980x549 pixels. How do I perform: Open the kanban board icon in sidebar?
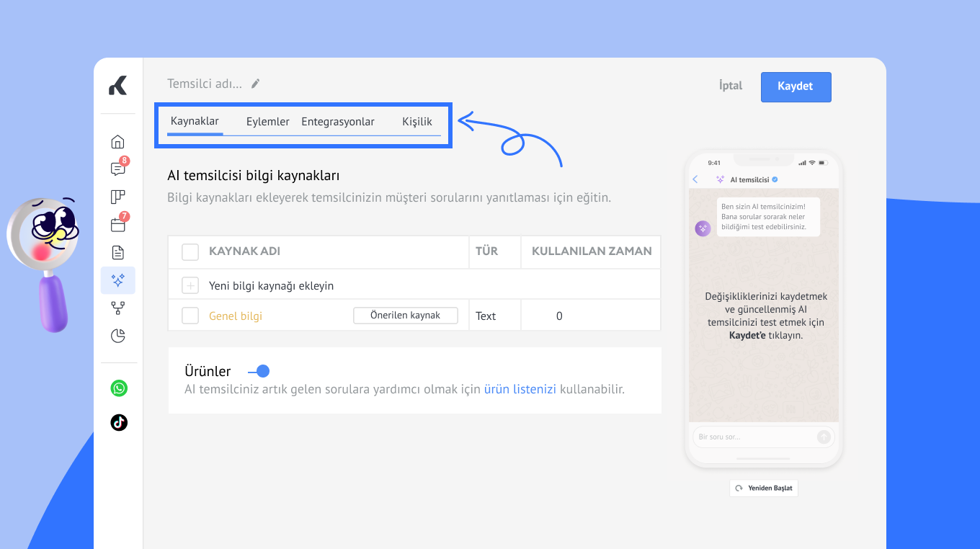point(118,197)
